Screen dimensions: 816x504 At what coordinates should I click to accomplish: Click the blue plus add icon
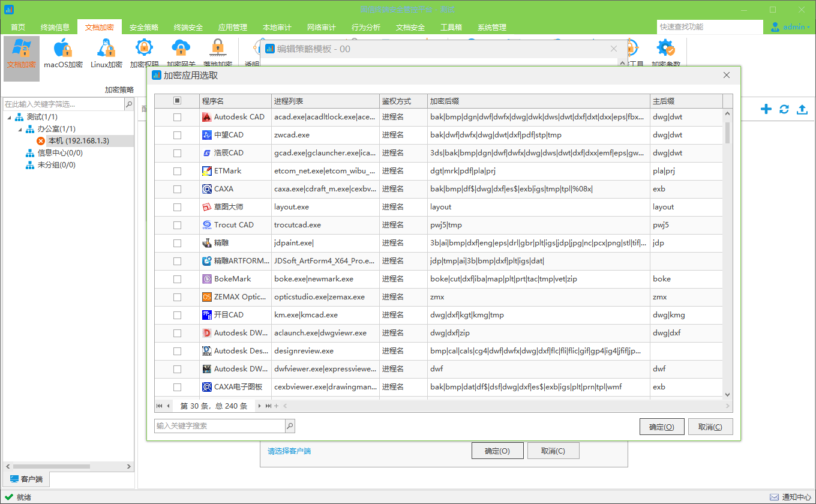[766, 109]
